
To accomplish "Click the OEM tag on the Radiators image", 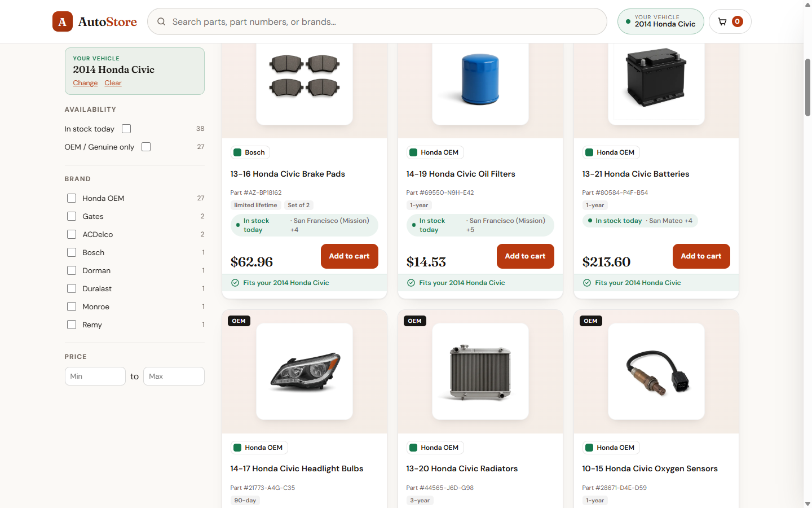I will [x=415, y=321].
